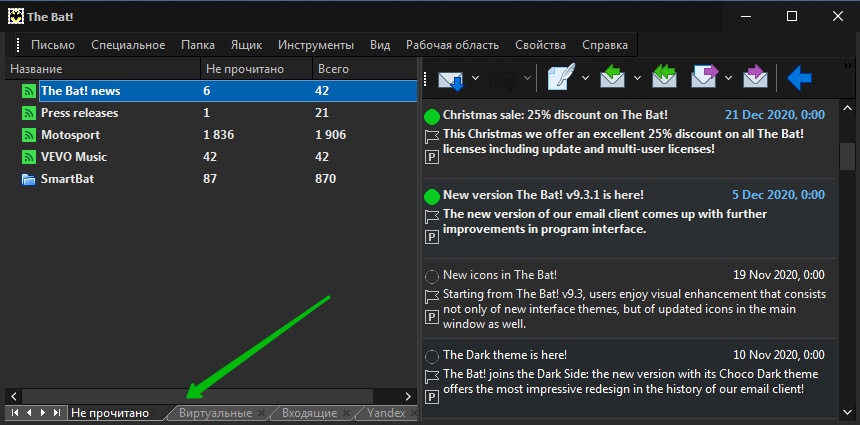
Task: Sort folders by Название column header
Action: 103,69
